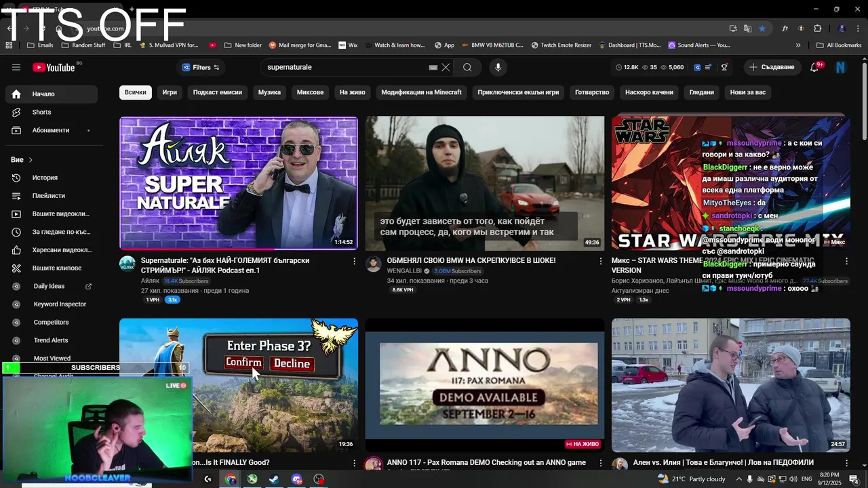Open the Chrome extensions puzzle icon
868x488 pixels.
tap(817, 28)
